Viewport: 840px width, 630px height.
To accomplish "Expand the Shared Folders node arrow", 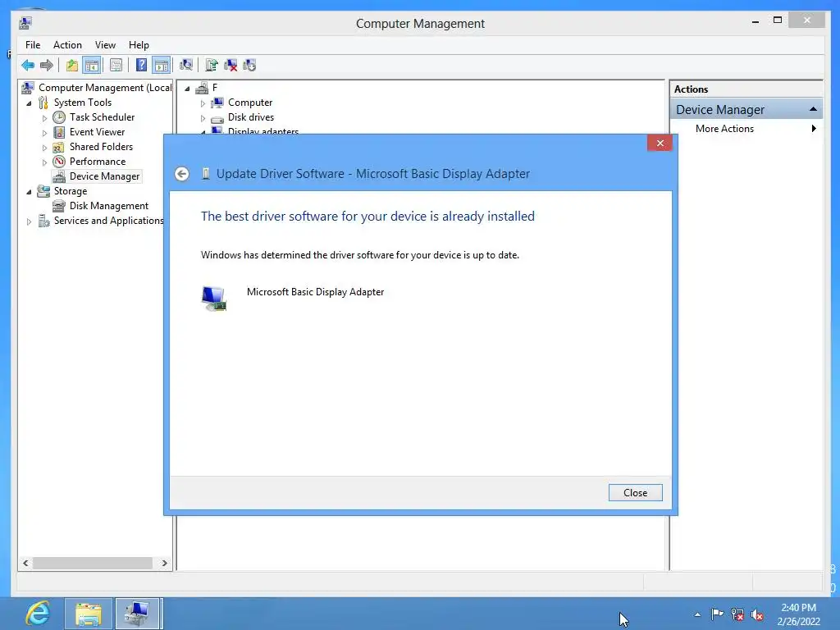I will tap(44, 148).
